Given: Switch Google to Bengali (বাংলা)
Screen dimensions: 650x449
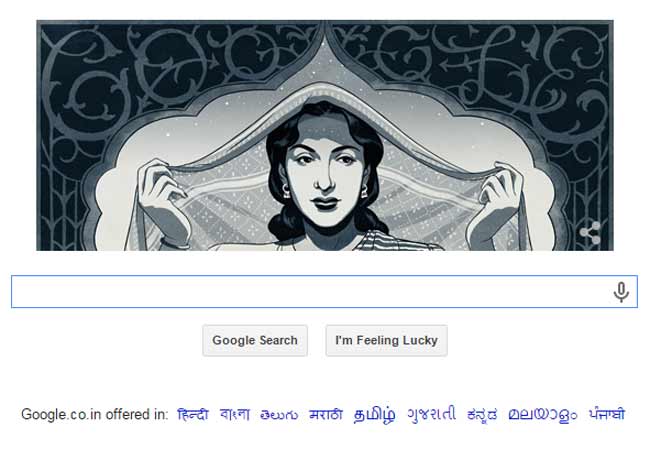Looking at the screenshot, I should pos(235,414).
